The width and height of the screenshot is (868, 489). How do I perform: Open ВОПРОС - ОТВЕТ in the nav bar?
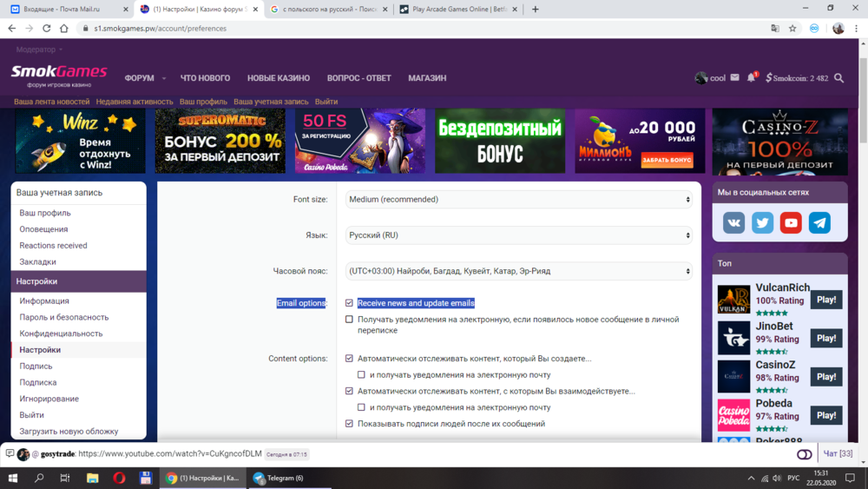point(358,78)
